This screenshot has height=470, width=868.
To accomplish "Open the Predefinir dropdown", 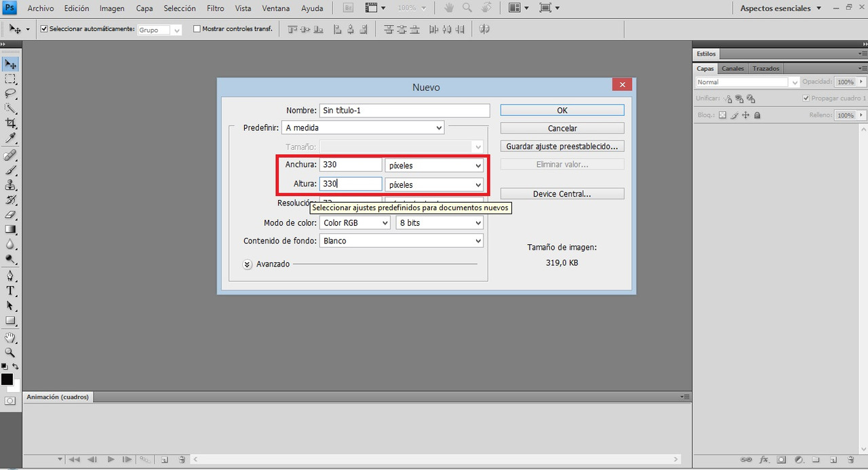I will [x=363, y=128].
